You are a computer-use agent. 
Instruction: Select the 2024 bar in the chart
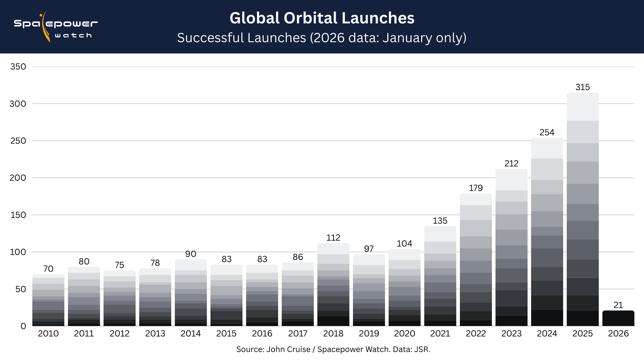[547, 232]
